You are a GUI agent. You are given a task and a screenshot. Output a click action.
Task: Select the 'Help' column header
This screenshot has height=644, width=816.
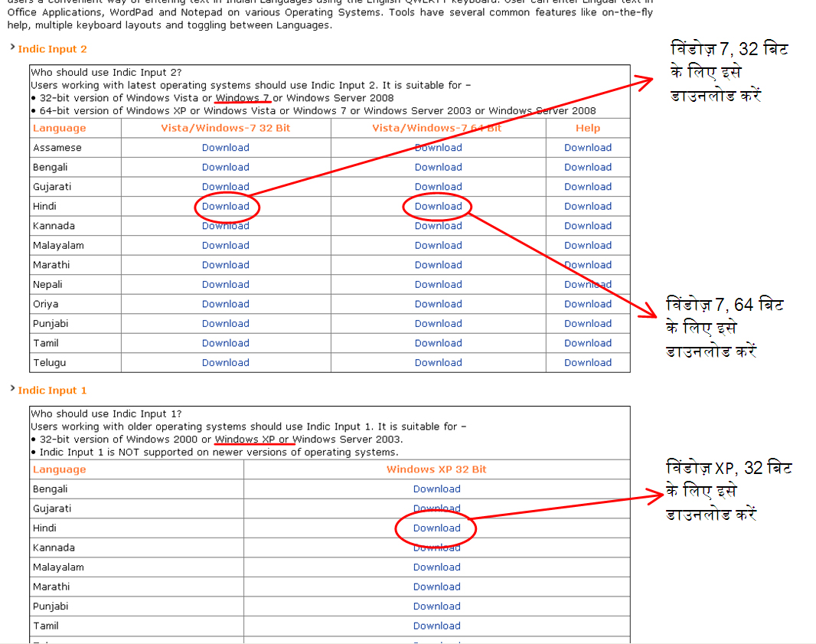pos(588,128)
